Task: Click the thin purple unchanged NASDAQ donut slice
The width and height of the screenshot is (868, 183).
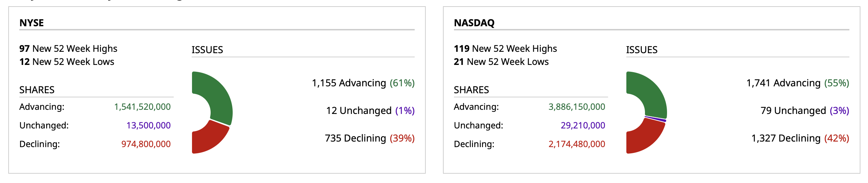Action: 656,119
